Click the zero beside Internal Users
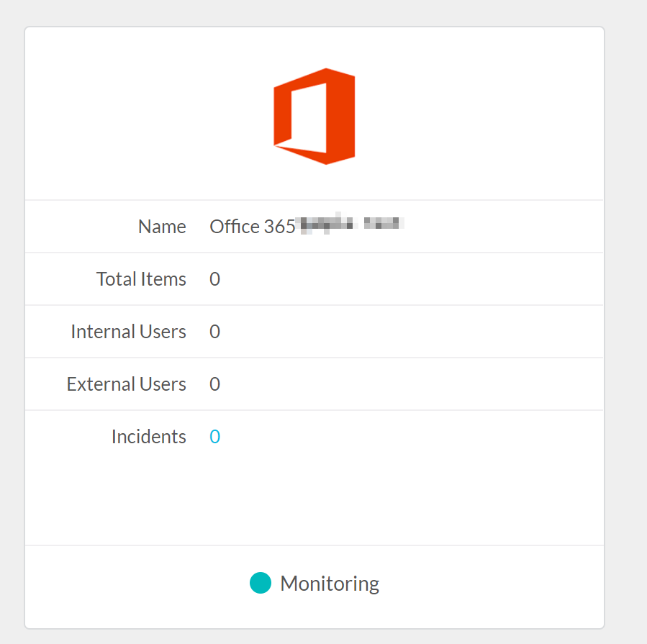This screenshot has height=644, width=647. click(x=214, y=331)
